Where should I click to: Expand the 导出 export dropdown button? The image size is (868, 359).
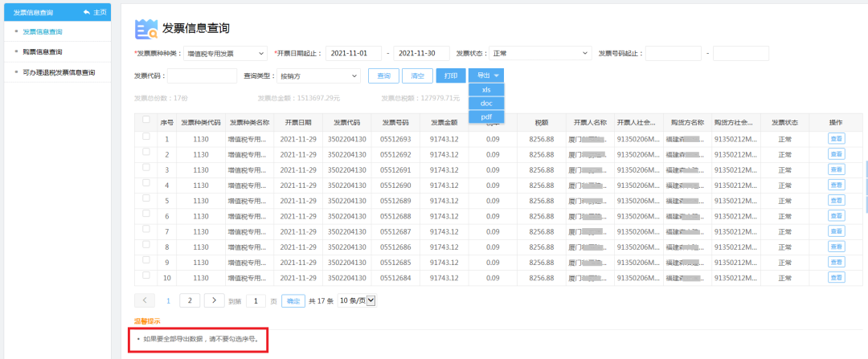click(486, 75)
